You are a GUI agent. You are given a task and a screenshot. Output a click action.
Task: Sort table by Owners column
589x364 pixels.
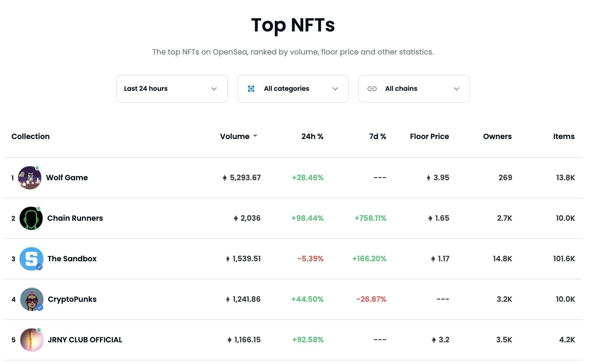pos(497,137)
